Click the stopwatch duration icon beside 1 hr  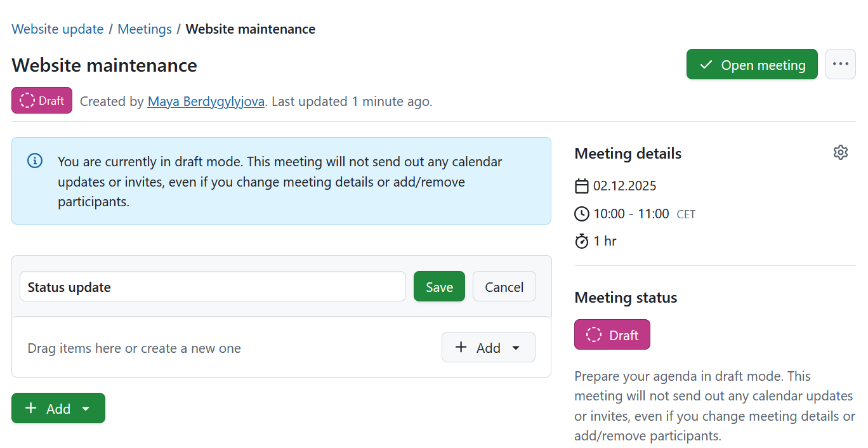[581, 241]
